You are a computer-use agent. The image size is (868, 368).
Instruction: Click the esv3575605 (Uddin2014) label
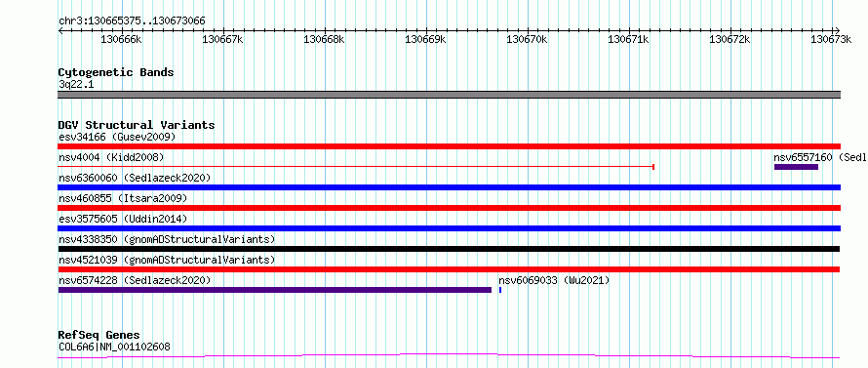click(x=123, y=219)
